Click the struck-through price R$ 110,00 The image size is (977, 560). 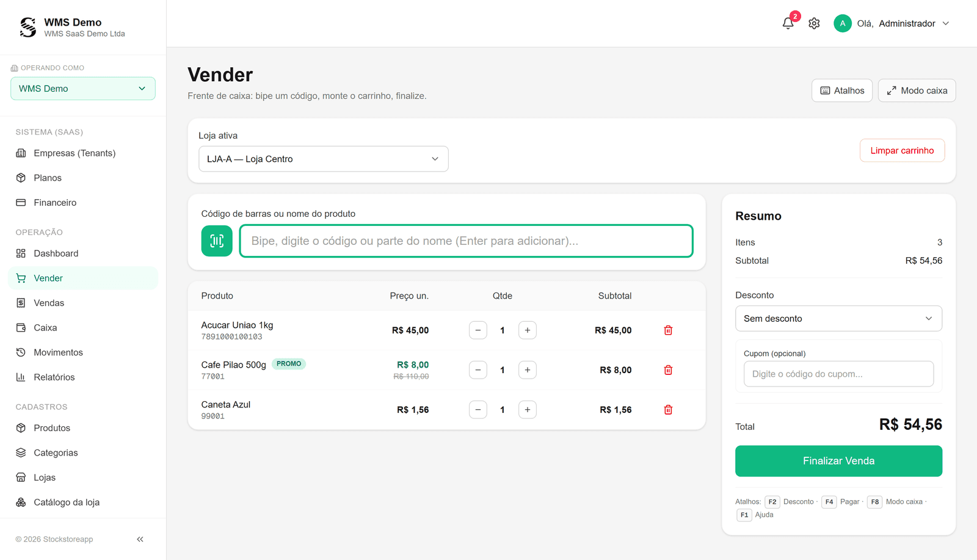[411, 376]
